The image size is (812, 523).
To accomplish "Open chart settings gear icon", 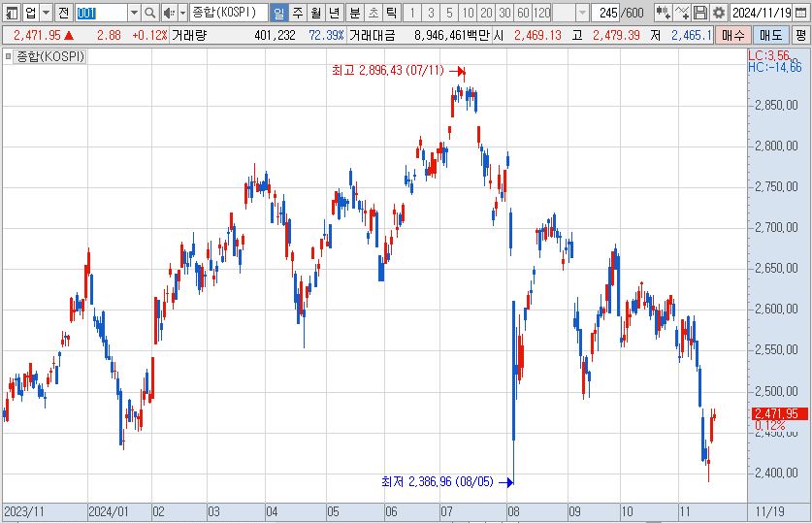I will pyautogui.click(x=718, y=13).
